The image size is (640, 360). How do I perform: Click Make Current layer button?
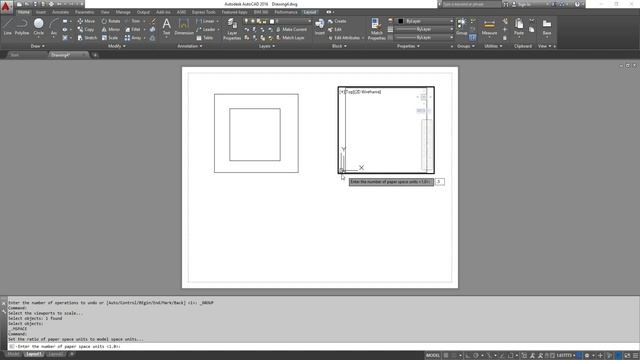[291, 29]
